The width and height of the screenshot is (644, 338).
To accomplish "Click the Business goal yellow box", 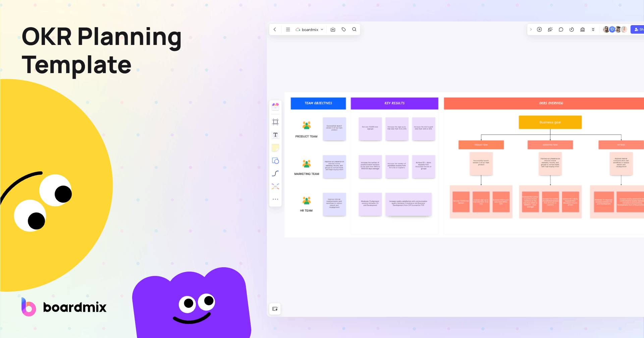I will (550, 122).
